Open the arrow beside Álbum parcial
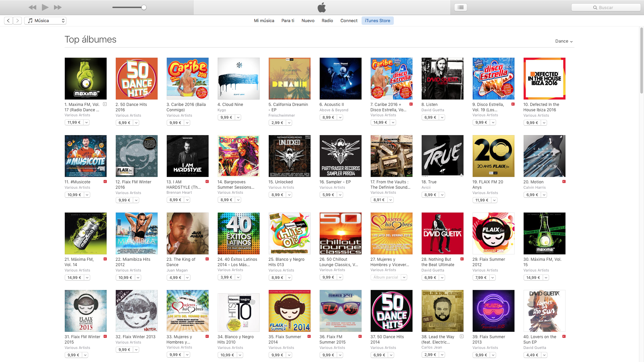The image size is (644, 362). (x=404, y=277)
